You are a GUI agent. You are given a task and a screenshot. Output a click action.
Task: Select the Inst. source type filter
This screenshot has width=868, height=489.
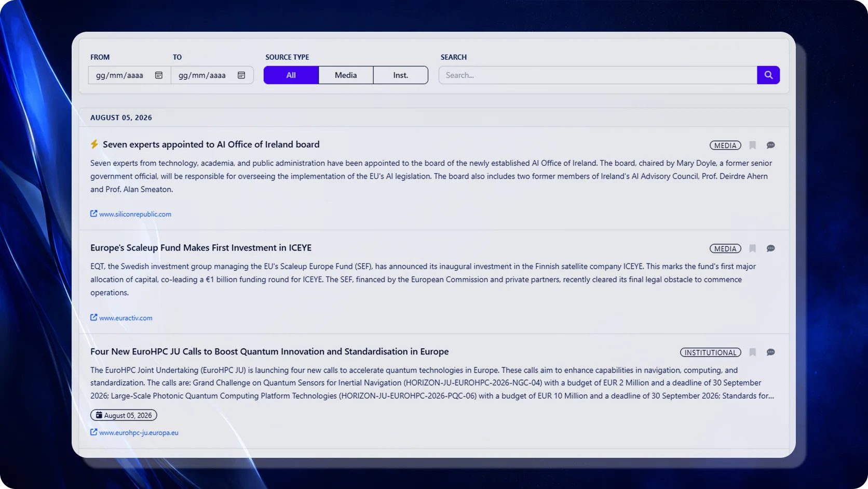(401, 75)
